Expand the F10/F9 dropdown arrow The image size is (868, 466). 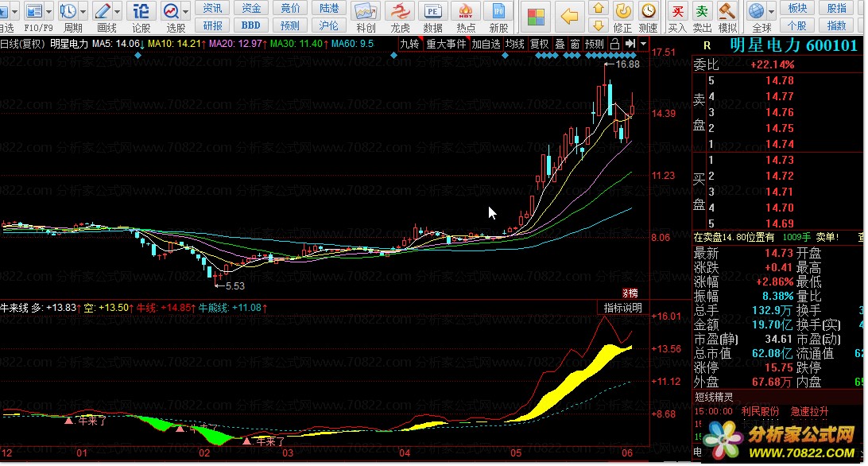(x=48, y=11)
